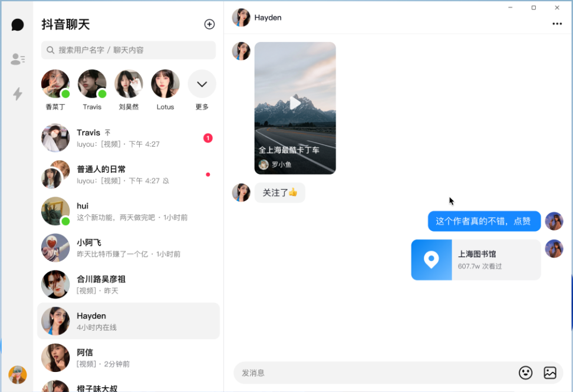Open 普通人的日常 group conversation
Viewport: 573px width, 392px height.
point(129,174)
